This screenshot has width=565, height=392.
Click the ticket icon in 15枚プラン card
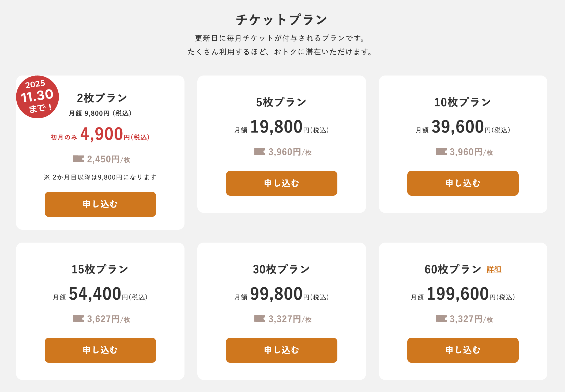click(x=78, y=319)
